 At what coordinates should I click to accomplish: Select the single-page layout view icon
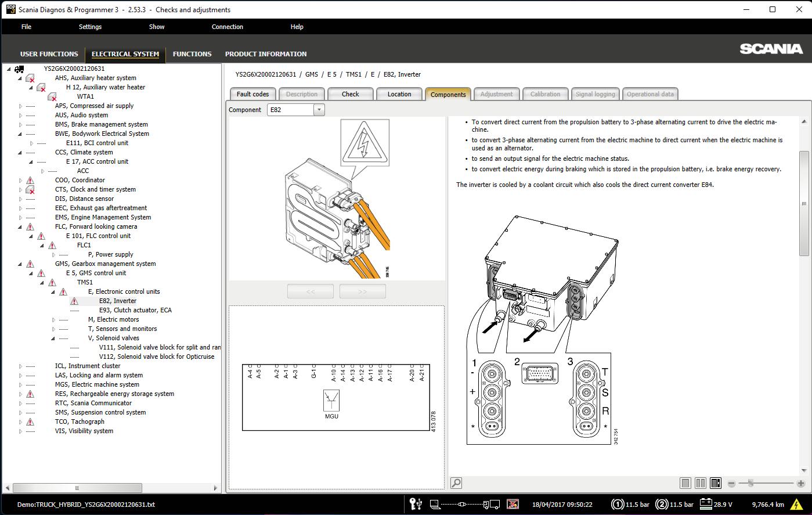pos(685,482)
